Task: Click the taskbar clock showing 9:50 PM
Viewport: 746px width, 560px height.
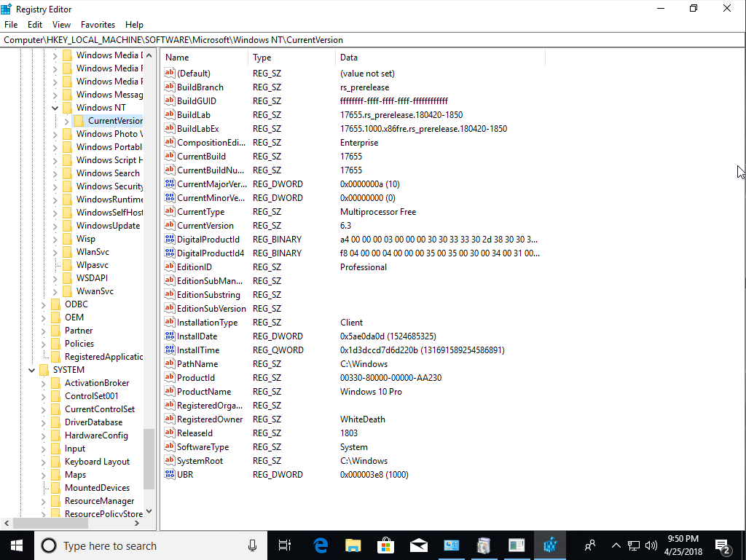Action: [683, 545]
